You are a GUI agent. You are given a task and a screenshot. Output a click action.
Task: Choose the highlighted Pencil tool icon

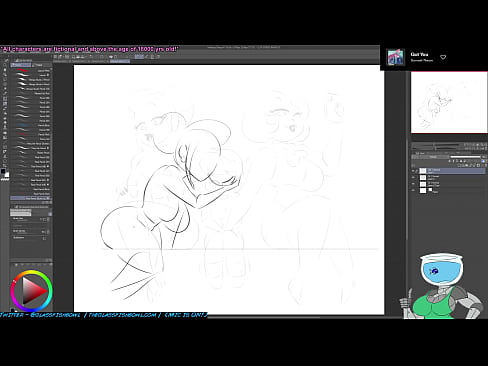point(5,104)
